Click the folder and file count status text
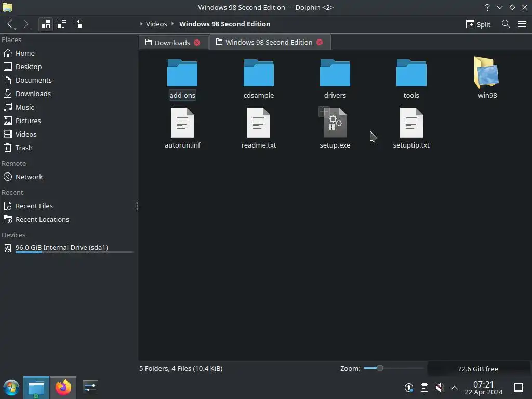The height and width of the screenshot is (399, 532). tap(181, 368)
